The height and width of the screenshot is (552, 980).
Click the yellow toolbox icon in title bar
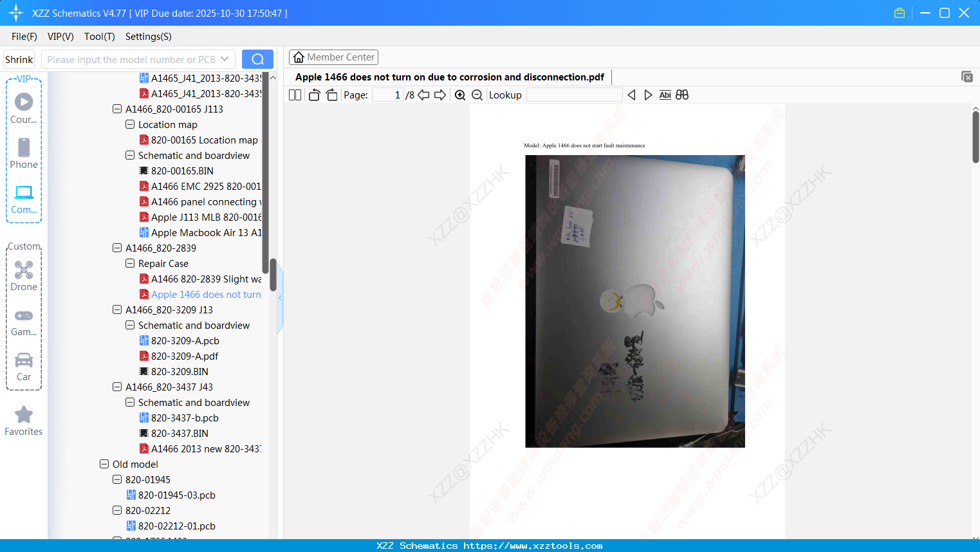click(x=900, y=13)
